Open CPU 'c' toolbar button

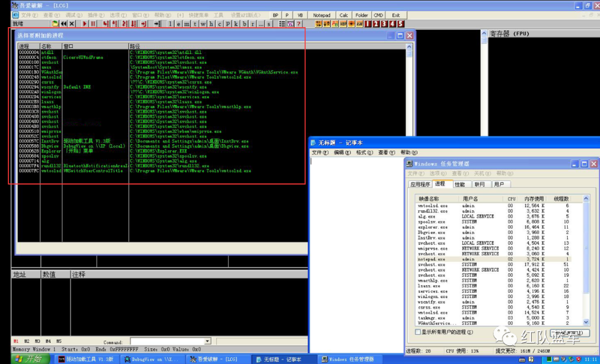pyautogui.click(x=219, y=24)
